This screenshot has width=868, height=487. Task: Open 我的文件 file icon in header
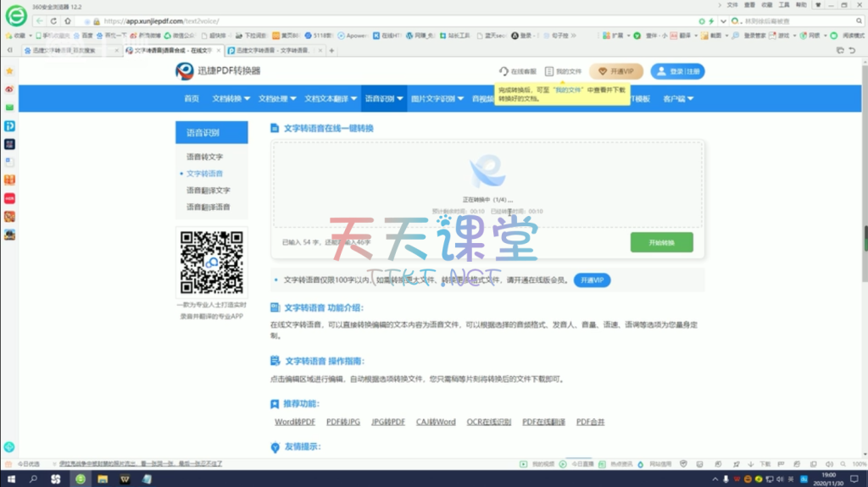pos(549,72)
